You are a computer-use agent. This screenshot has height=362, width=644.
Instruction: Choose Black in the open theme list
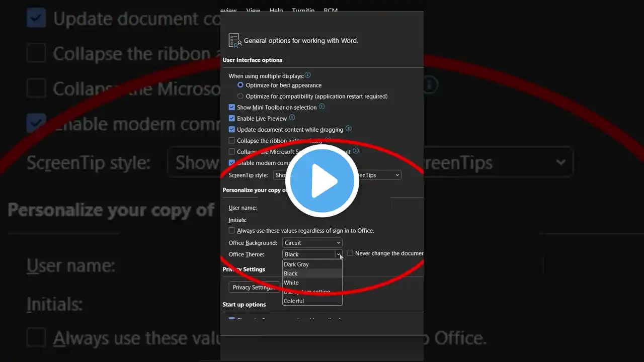(312, 274)
